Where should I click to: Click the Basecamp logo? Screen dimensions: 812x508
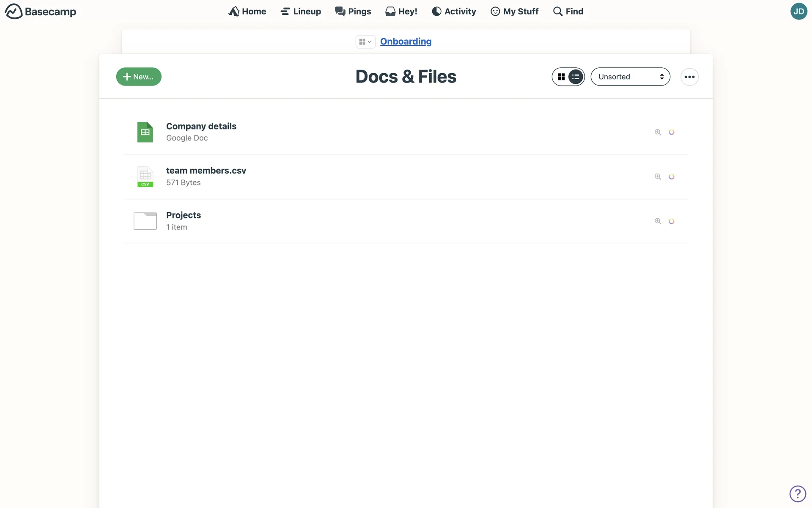pyautogui.click(x=40, y=11)
